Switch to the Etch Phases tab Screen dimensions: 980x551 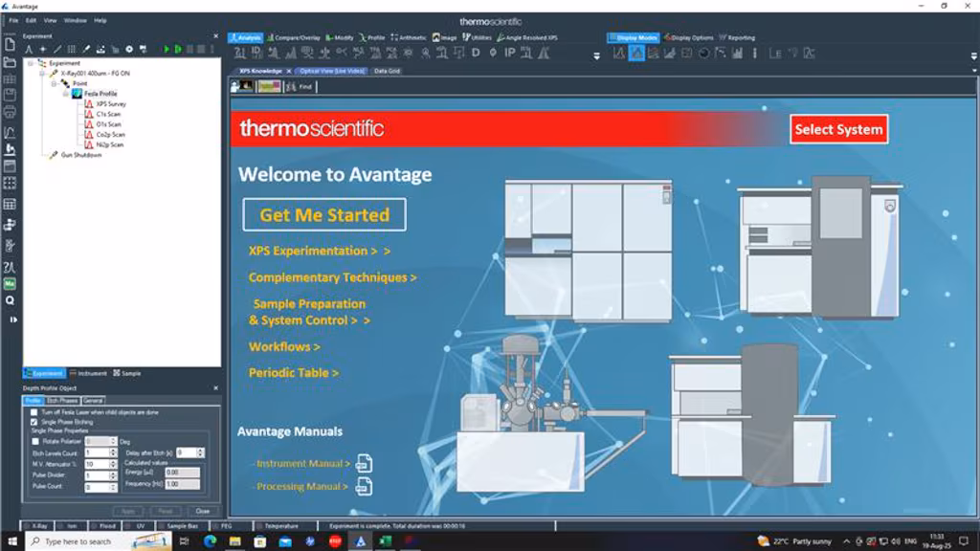click(x=63, y=400)
